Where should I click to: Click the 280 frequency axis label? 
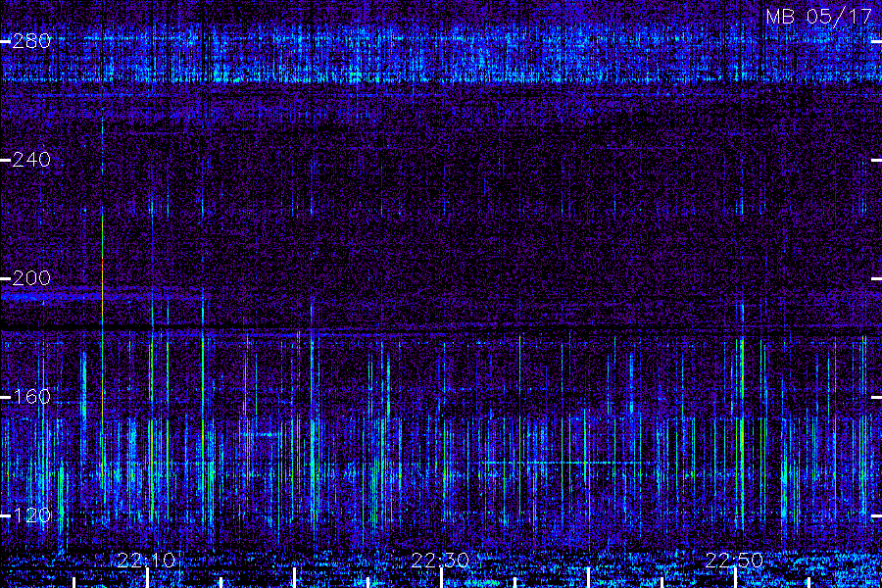tap(31, 41)
